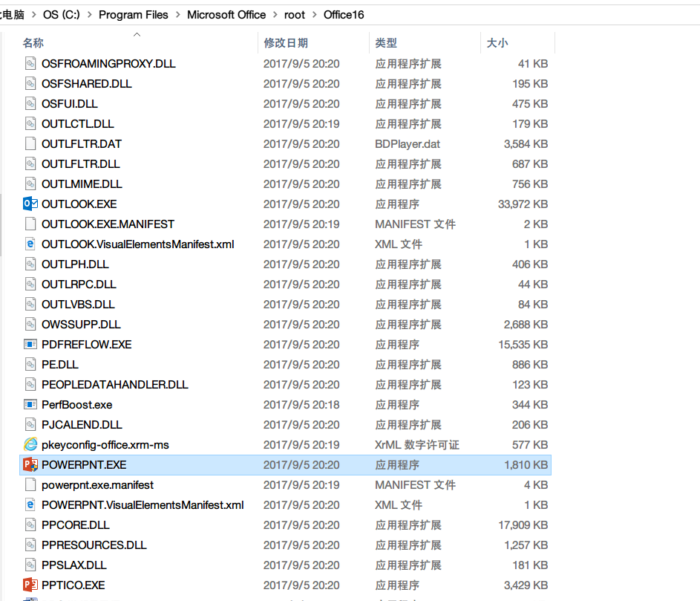Viewport: 700px width, 601px height.
Task: Select the PerfBoost.exe file name
Action: point(76,404)
